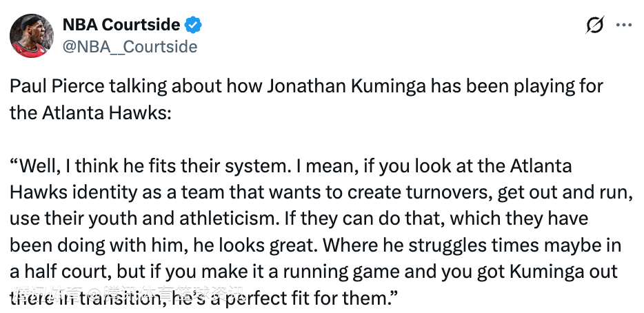Open the Grok explain-post icon

(x=594, y=26)
